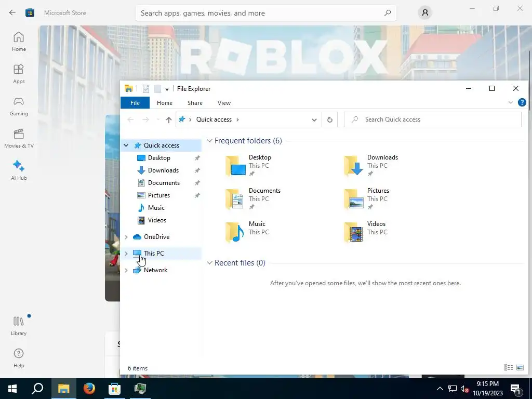The width and height of the screenshot is (532, 399).
Task: Open Help in Microsoft Store sidebar
Action: (19, 358)
